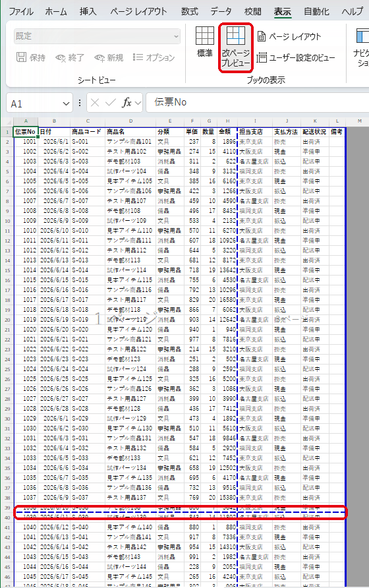Click the formula bar showing 伝票No
The height and width of the screenshot is (588, 369).
click(x=257, y=102)
